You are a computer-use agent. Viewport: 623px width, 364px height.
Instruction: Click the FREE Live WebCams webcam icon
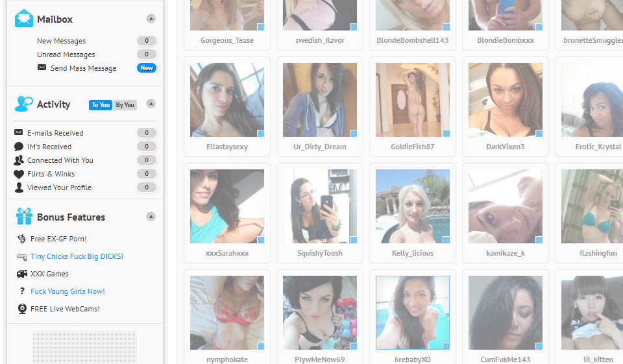click(22, 309)
